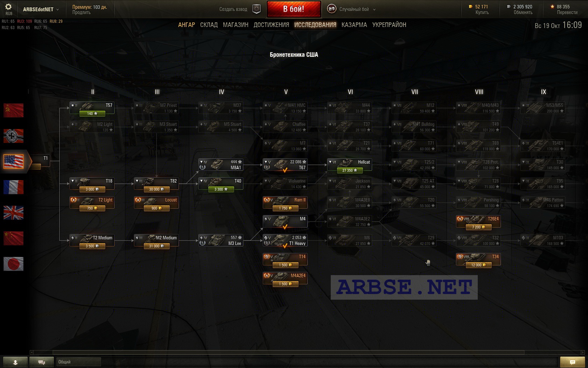The image size is (588, 368).
Task: Open contacts list icon in bottom bar
Action: click(15, 362)
